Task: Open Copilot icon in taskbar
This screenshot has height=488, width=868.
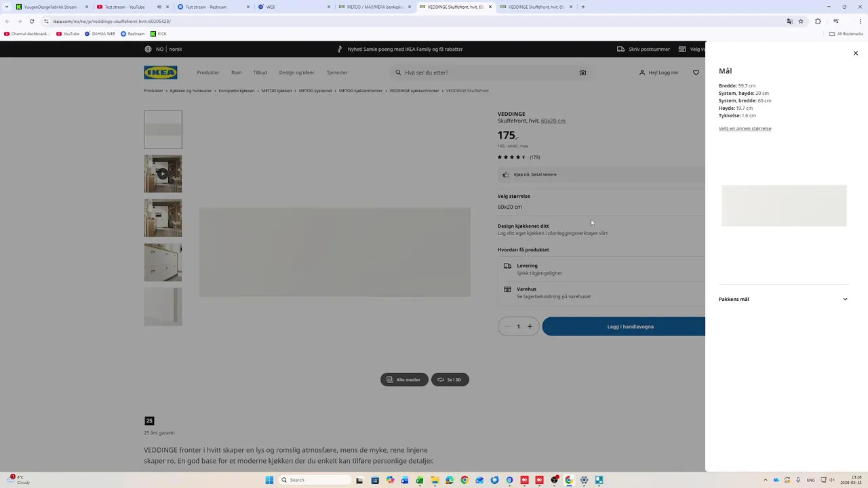Action: (390, 480)
